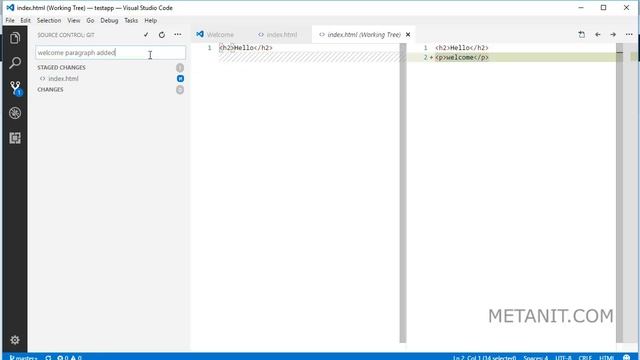Open the Extensions view in activity bar
Screen dimensions: 640x360
(15, 138)
